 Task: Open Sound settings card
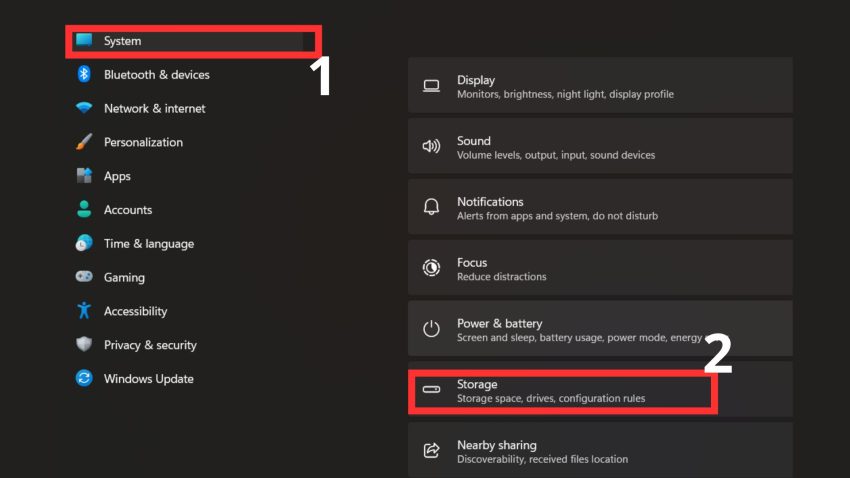click(x=600, y=146)
